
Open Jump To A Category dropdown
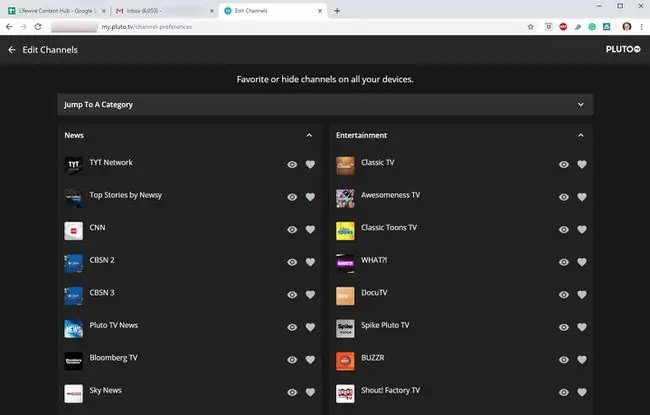[325, 104]
